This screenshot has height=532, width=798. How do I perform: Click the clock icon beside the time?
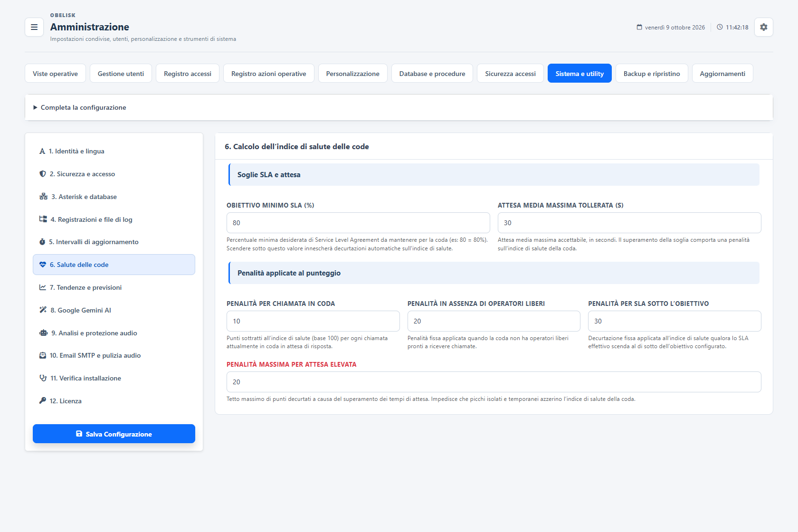[720, 27]
